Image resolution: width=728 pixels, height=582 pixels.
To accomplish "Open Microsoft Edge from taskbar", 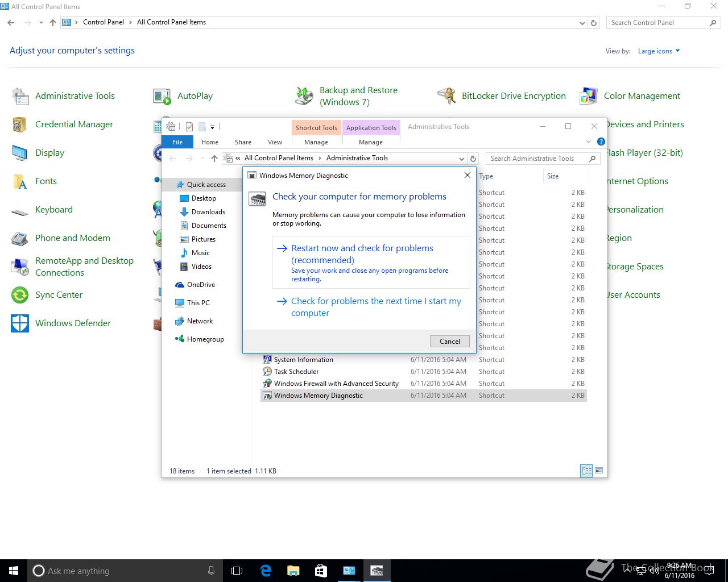I will (266, 571).
